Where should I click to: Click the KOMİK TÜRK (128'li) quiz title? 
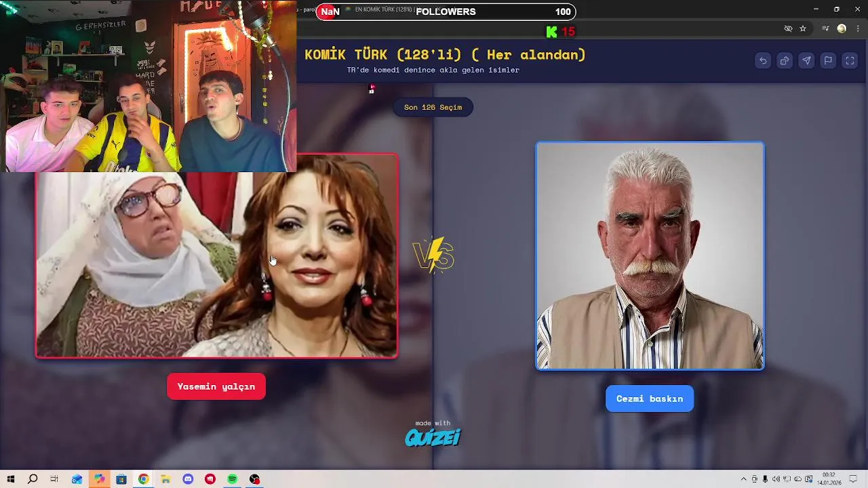pos(445,55)
